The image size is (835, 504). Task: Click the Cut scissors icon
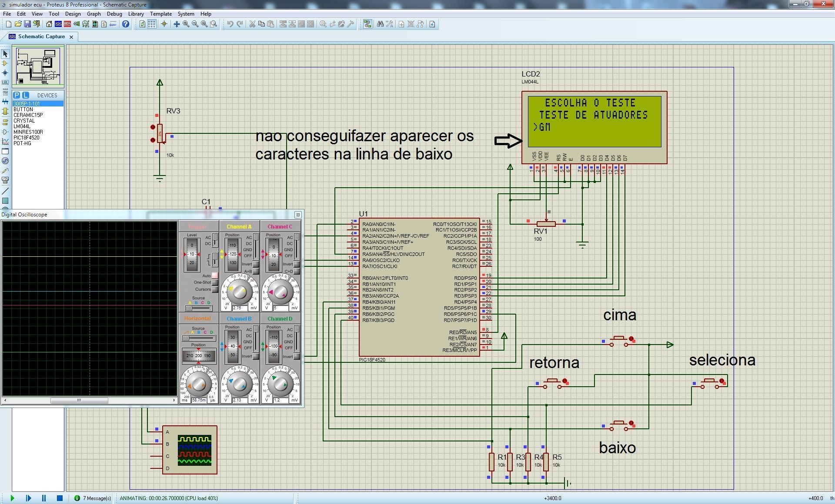pyautogui.click(x=252, y=24)
